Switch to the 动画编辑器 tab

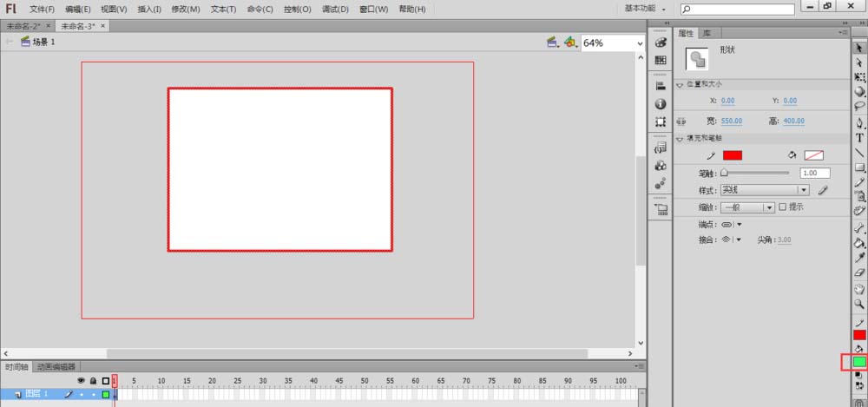tap(56, 366)
